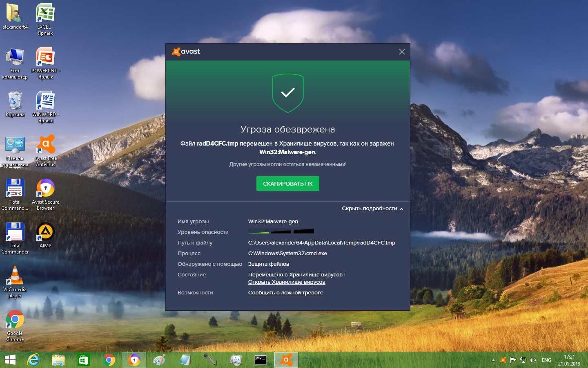Open the Action Center flag icon
The width and height of the screenshot is (588, 368).
coord(513,360)
